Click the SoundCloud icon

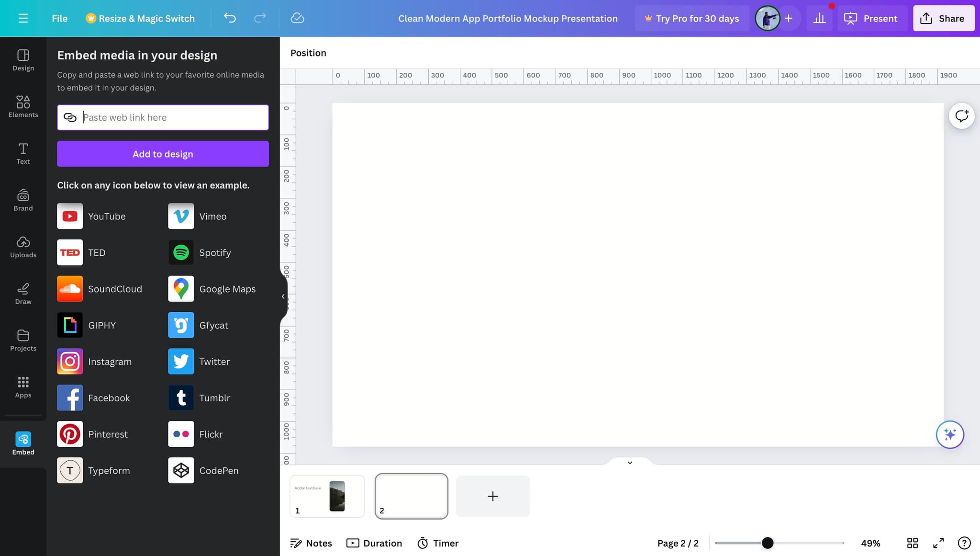(70, 289)
